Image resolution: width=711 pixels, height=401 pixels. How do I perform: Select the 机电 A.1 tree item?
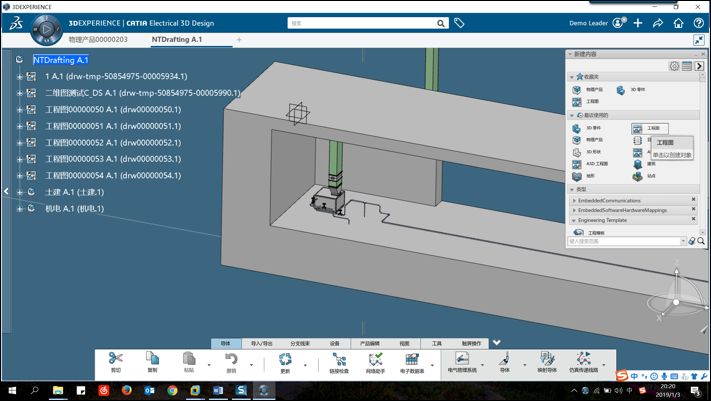point(74,209)
